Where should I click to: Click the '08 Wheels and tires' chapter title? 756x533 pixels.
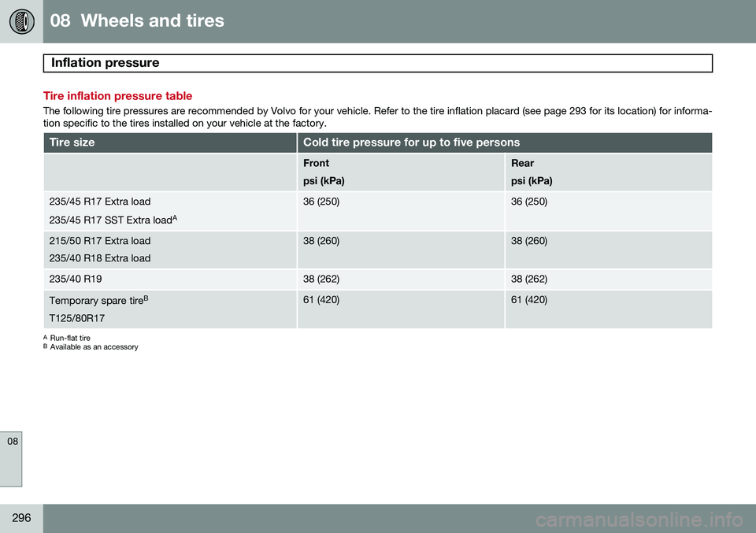pos(137,20)
